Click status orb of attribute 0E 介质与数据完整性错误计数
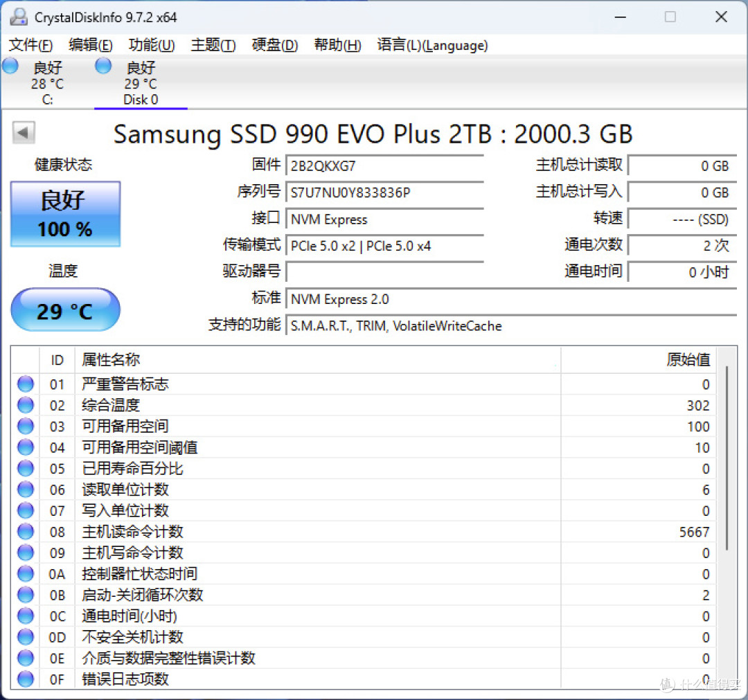Image resolution: width=748 pixels, height=700 pixels. (26, 658)
